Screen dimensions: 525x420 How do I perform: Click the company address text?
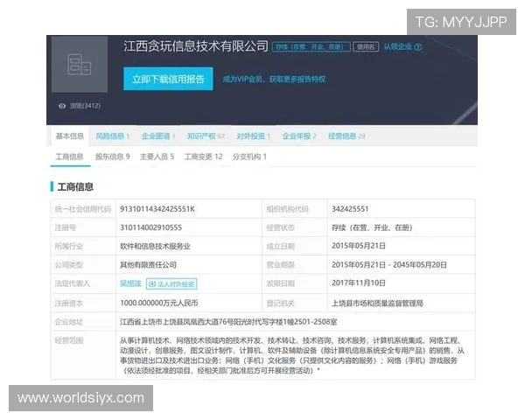228,322
